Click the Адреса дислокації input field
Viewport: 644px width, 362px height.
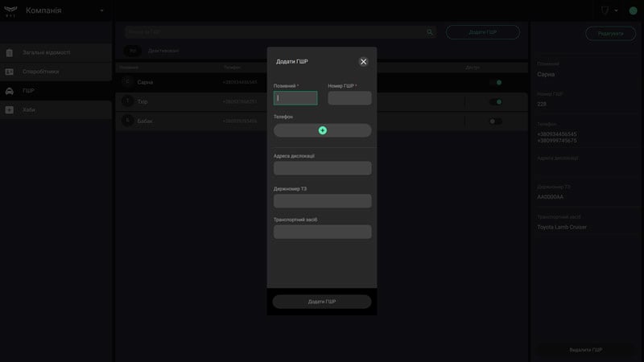(x=323, y=168)
